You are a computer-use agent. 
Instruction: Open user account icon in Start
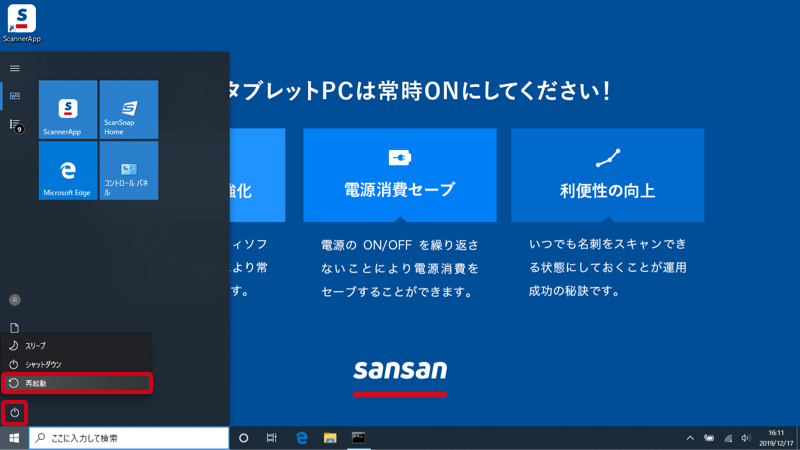coord(15,300)
